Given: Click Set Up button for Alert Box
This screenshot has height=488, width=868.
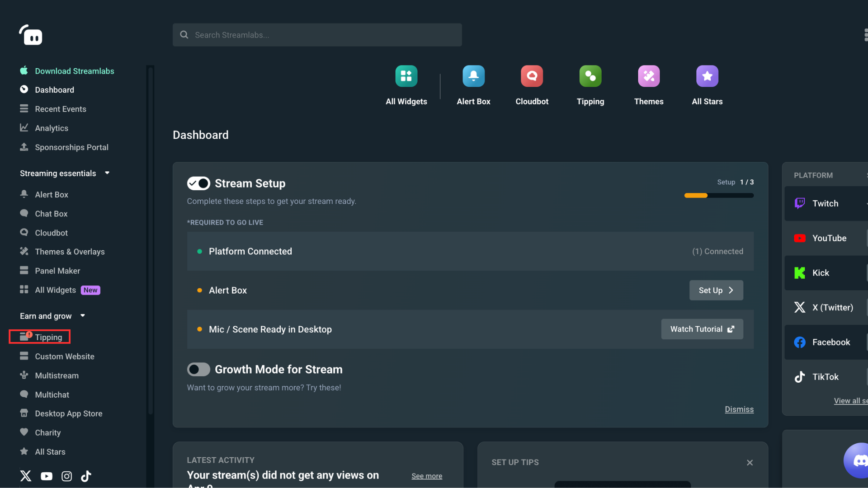Looking at the screenshot, I should click(716, 290).
